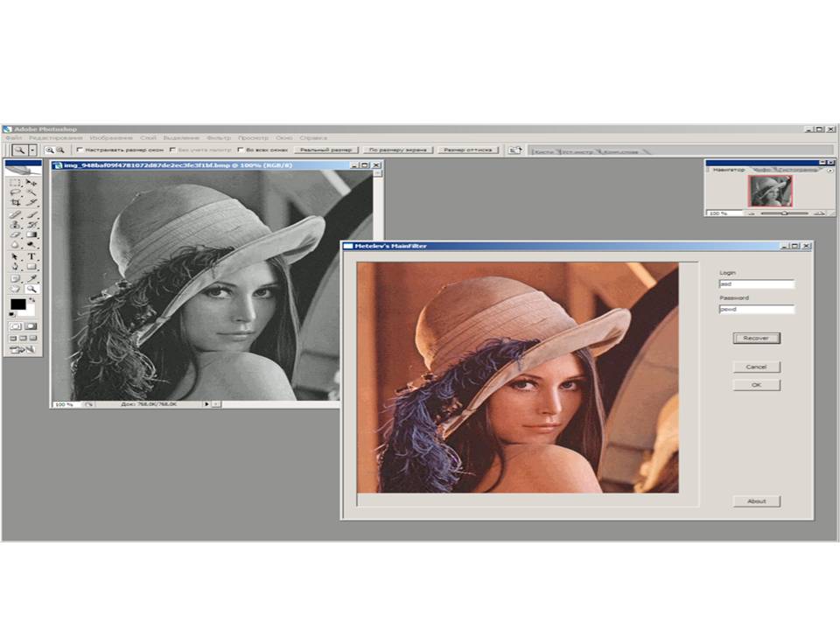Click the Clone Stamp tool
Screen dimensions: 840x630
15,224
